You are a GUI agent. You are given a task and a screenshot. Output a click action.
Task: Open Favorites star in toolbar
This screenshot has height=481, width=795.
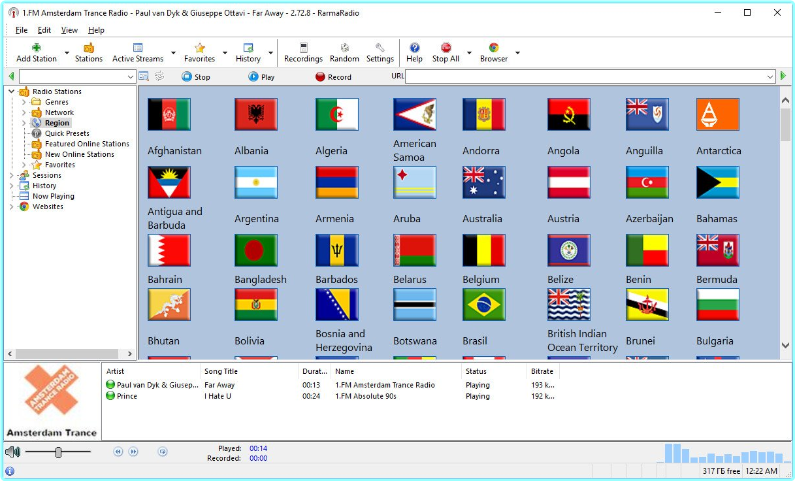click(199, 48)
